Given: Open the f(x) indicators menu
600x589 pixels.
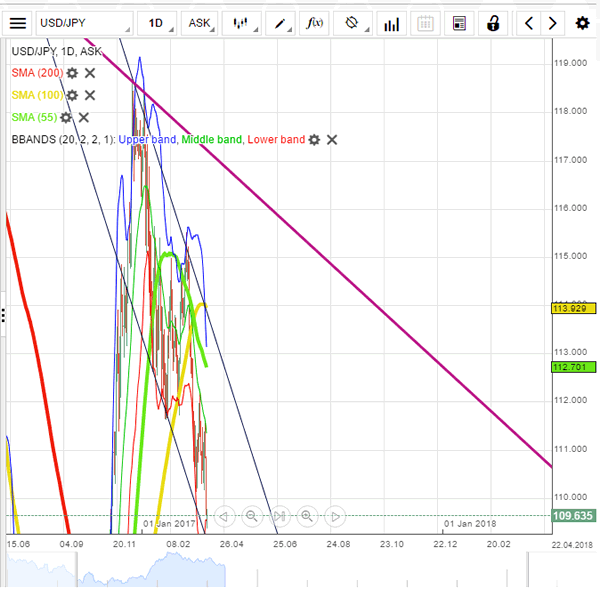Looking at the screenshot, I should click(315, 23).
